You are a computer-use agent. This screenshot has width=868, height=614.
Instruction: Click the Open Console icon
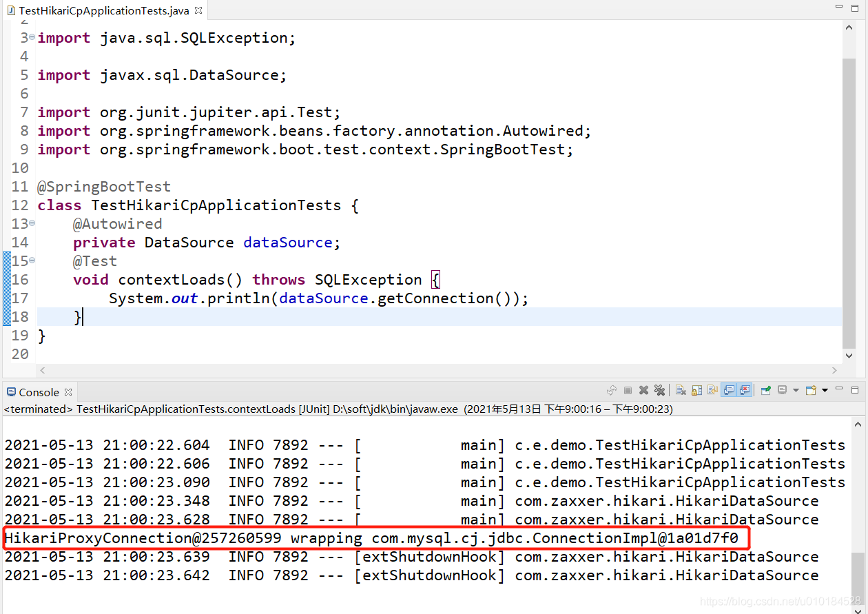point(811,390)
